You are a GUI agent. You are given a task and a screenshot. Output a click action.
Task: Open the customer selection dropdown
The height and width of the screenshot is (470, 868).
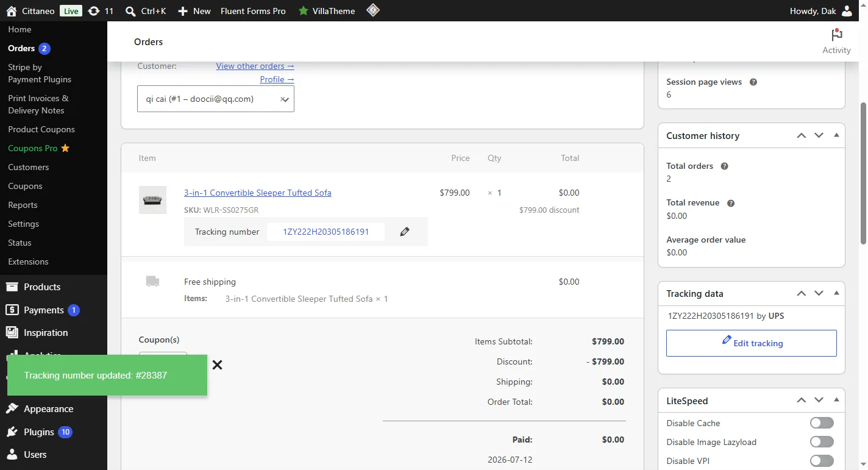[x=216, y=99]
